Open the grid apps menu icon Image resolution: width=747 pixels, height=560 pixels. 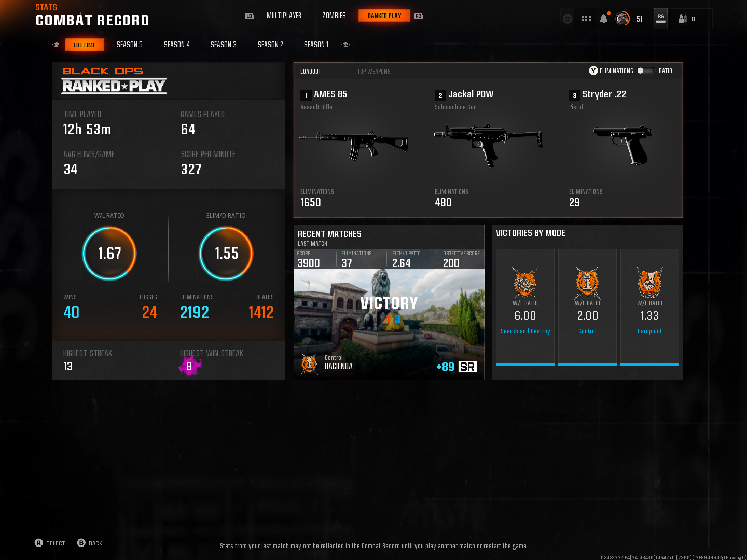tap(586, 19)
